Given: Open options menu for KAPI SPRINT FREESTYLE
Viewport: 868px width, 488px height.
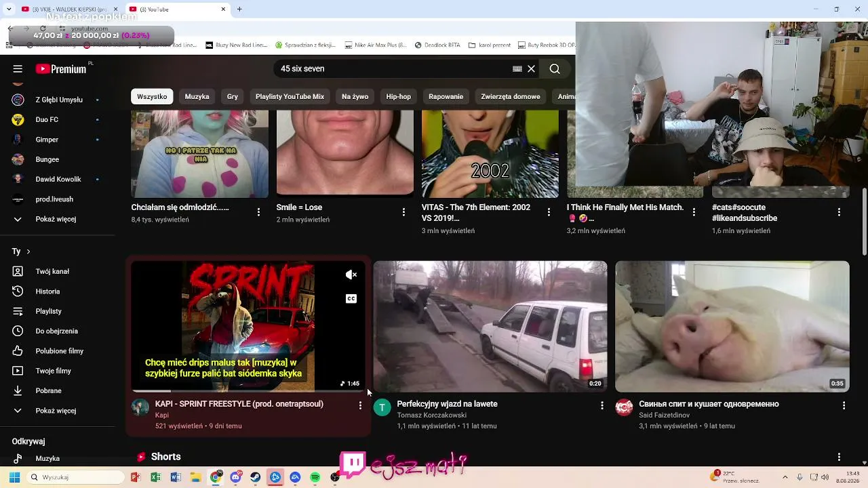Looking at the screenshot, I should click(360, 405).
